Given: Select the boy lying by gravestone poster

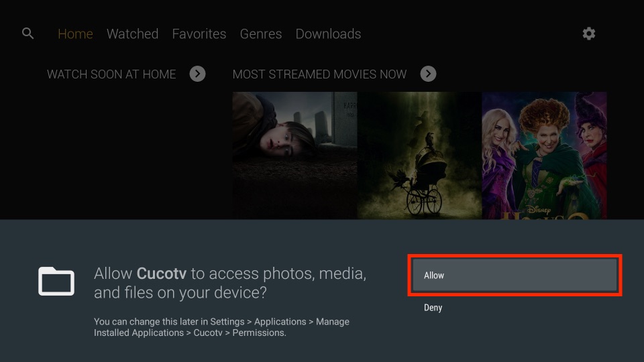Looking at the screenshot, I should point(294,155).
